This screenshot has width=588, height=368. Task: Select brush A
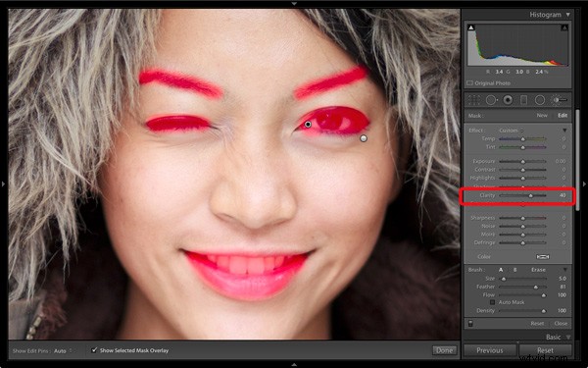pos(501,270)
